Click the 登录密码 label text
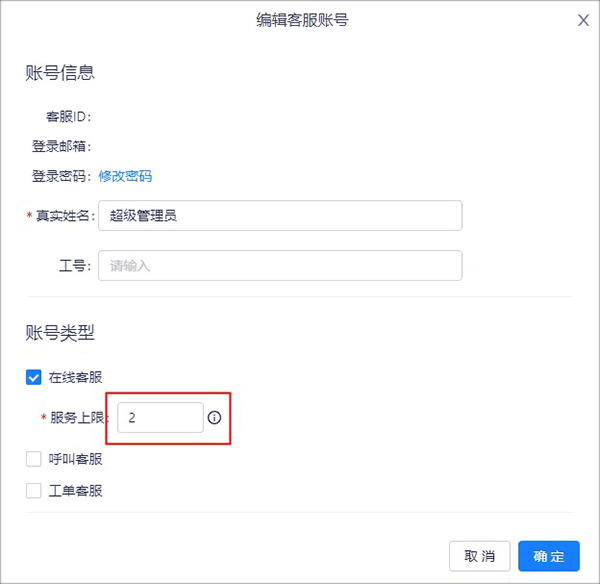This screenshot has height=584, width=600. [62, 176]
